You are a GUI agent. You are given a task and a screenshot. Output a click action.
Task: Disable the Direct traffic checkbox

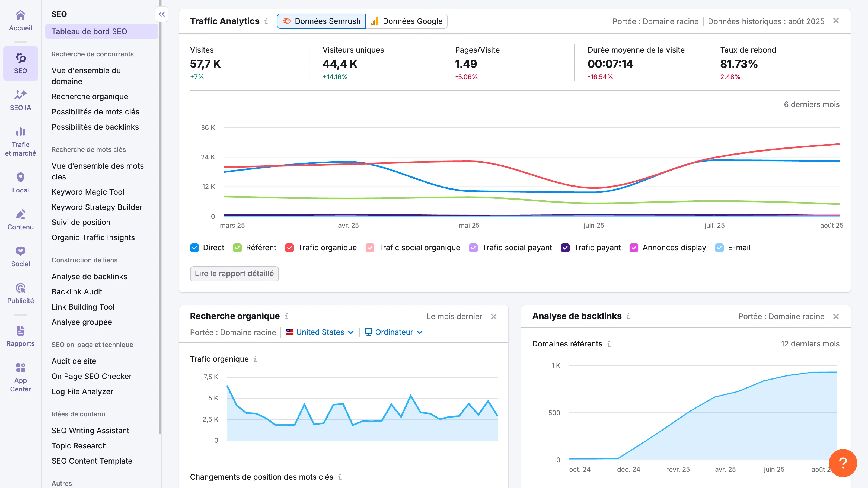pyautogui.click(x=194, y=248)
